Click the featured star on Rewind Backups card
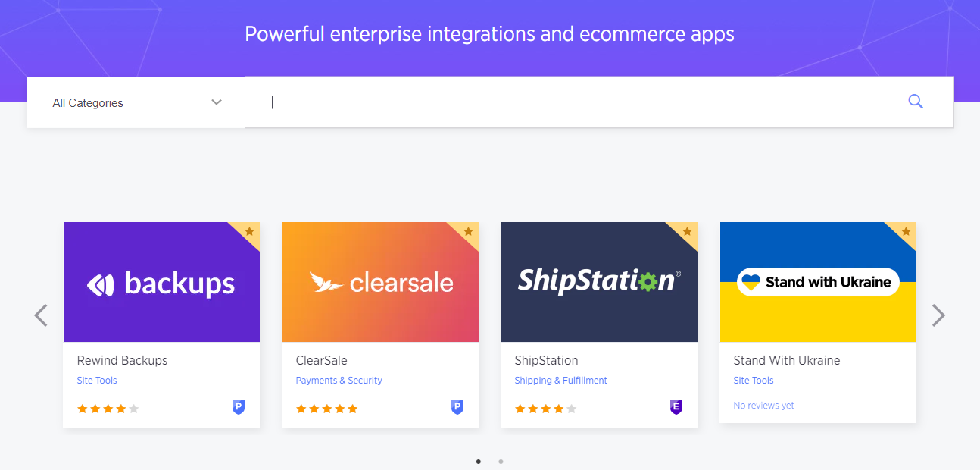The height and width of the screenshot is (470, 980). click(x=249, y=231)
